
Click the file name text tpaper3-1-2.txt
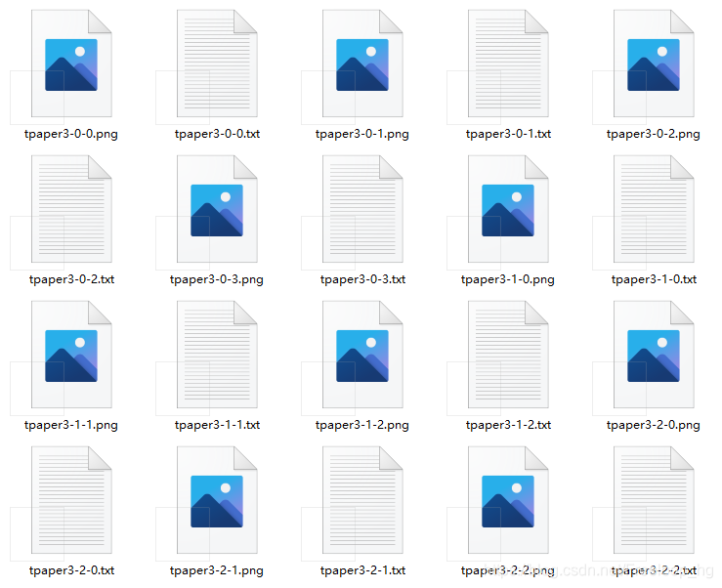[x=508, y=426]
